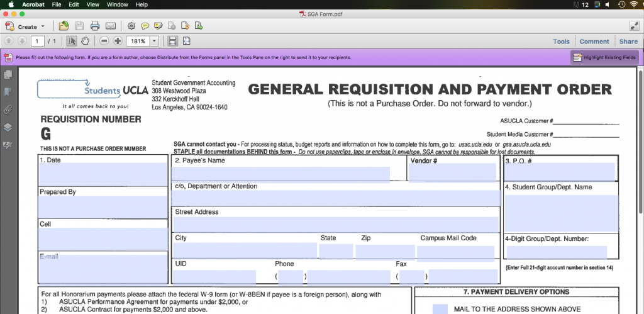Click the 4-Digit Group/Dept. Number field

click(x=557, y=253)
